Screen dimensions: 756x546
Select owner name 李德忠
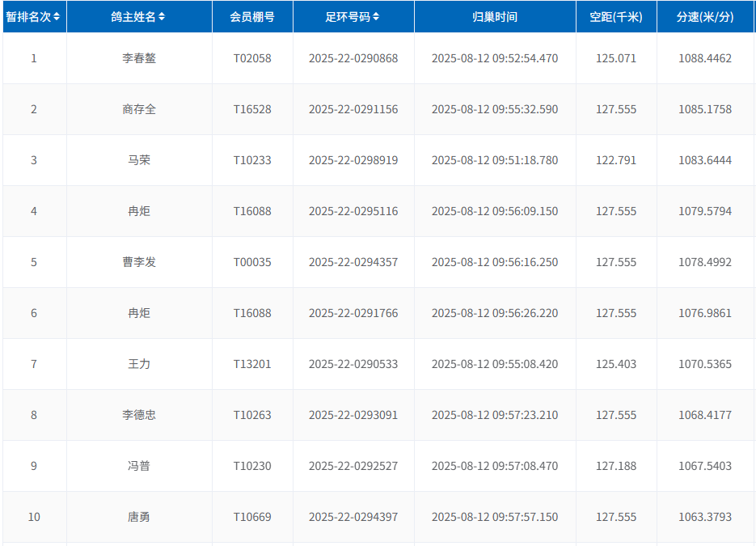pyautogui.click(x=139, y=415)
